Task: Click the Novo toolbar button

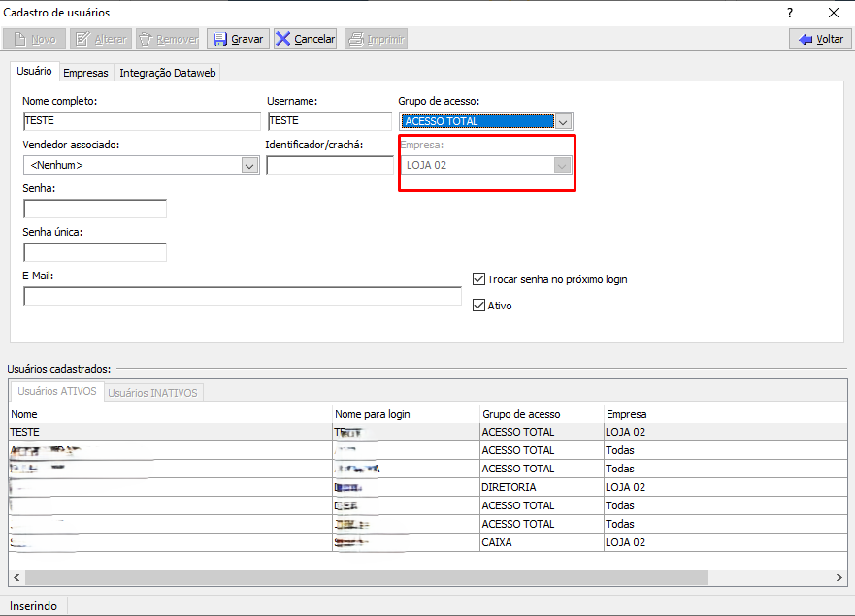Action: point(34,39)
